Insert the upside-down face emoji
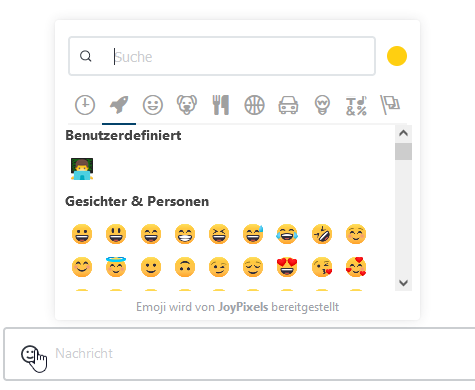The height and width of the screenshot is (390, 475). (x=185, y=267)
